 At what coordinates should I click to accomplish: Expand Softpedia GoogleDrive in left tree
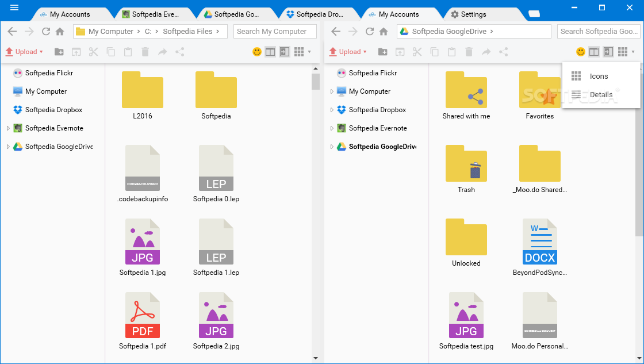(8, 147)
